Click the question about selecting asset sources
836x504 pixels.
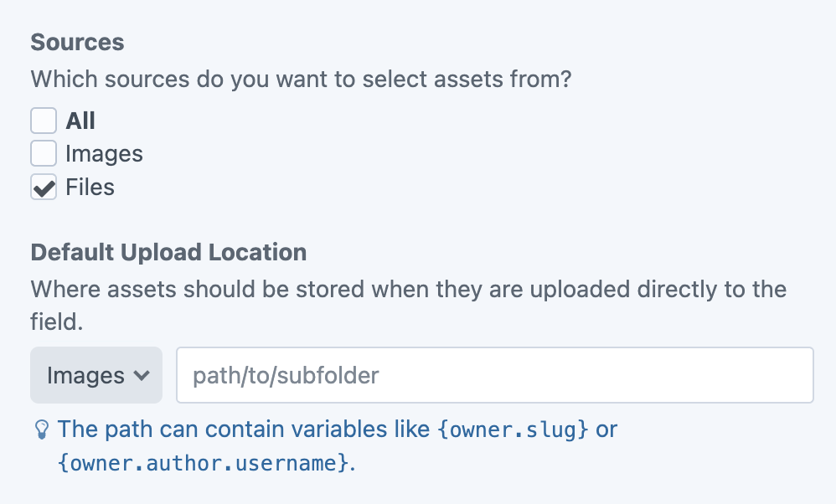click(301, 79)
